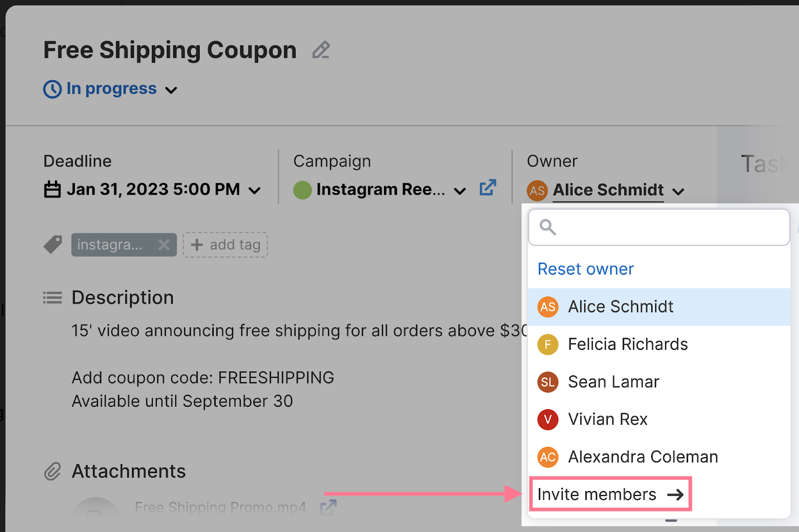The image size is (799, 532).
Task: Remove the instagram tag with the X
Action: (x=164, y=245)
